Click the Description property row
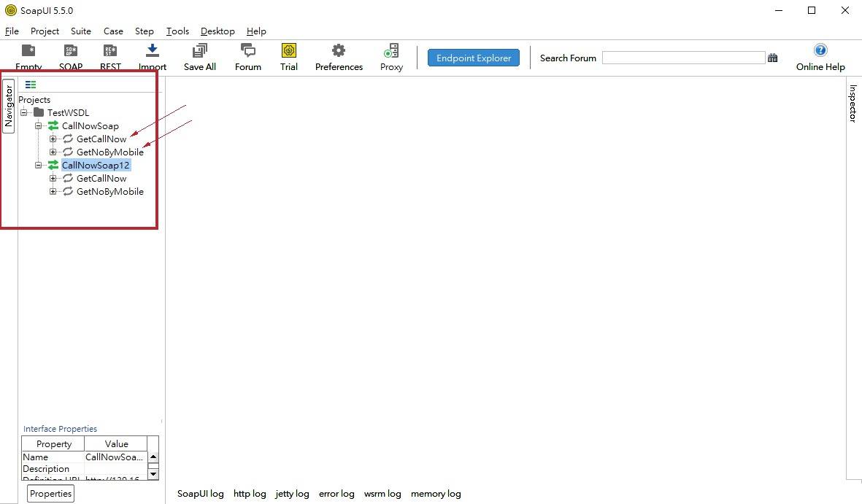The height and width of the screenshot is (504, 862). point(85,469)
